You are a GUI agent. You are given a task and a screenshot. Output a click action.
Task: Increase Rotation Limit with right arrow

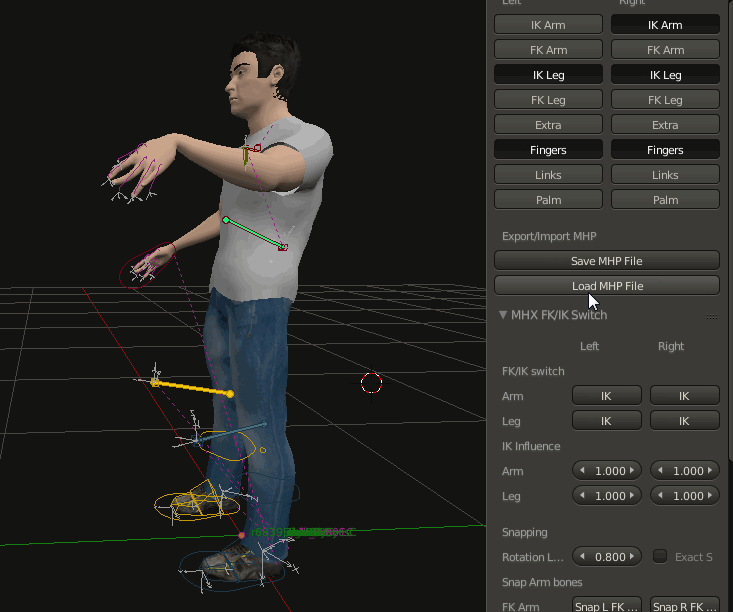(632, 556)
